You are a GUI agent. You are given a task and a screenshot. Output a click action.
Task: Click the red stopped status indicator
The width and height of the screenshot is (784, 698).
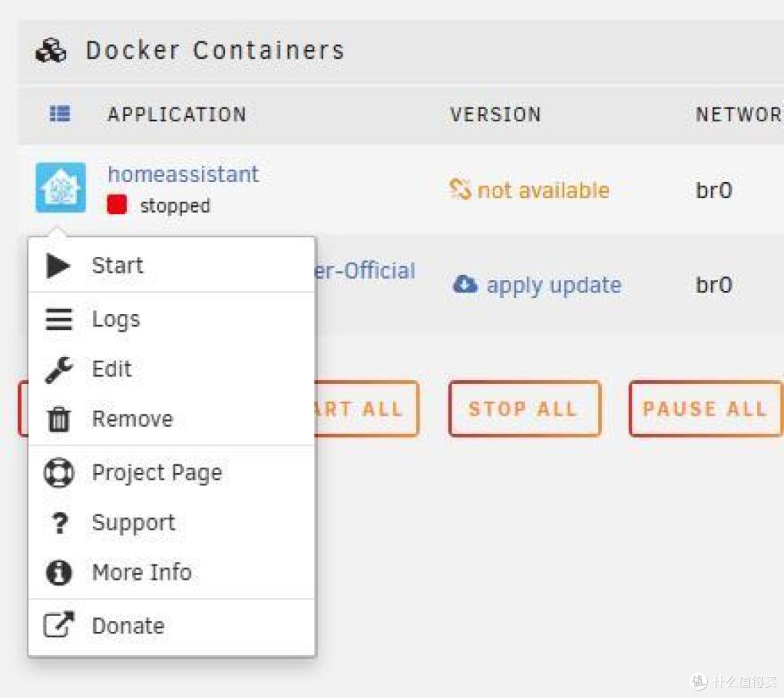point(117,205)
